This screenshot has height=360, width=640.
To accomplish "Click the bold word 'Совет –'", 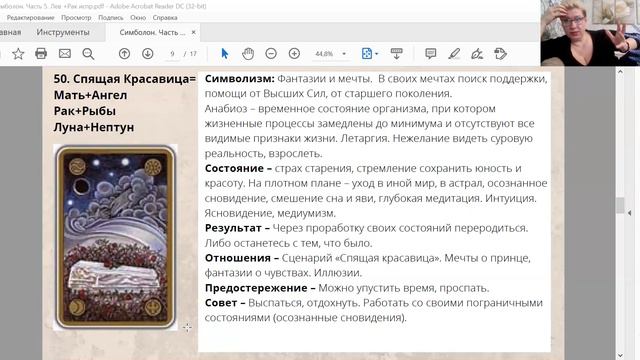I will (x=225, y=302).
